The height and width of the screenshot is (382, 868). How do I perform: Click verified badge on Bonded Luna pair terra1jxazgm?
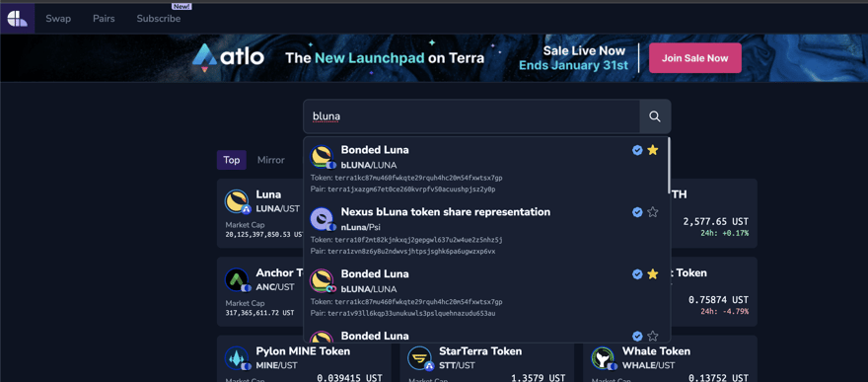point(637,150)
